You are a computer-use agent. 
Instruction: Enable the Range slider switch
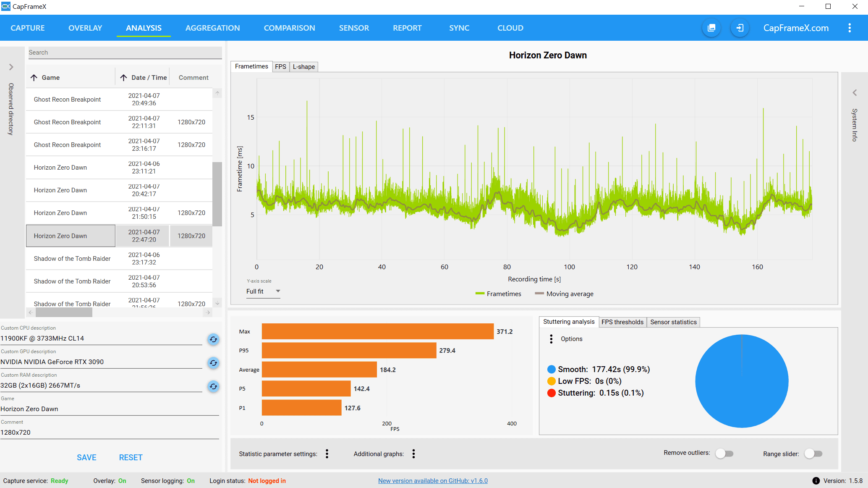[813, 454]
